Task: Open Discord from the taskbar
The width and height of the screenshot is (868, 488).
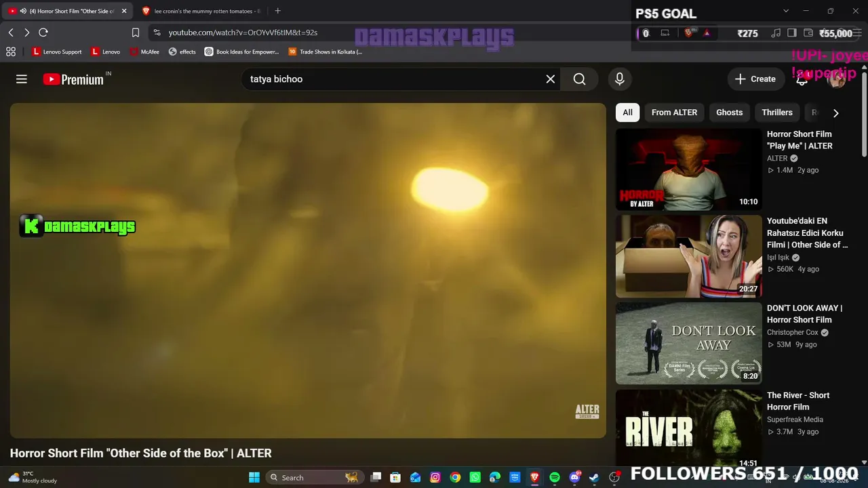Action: [574, 477]
